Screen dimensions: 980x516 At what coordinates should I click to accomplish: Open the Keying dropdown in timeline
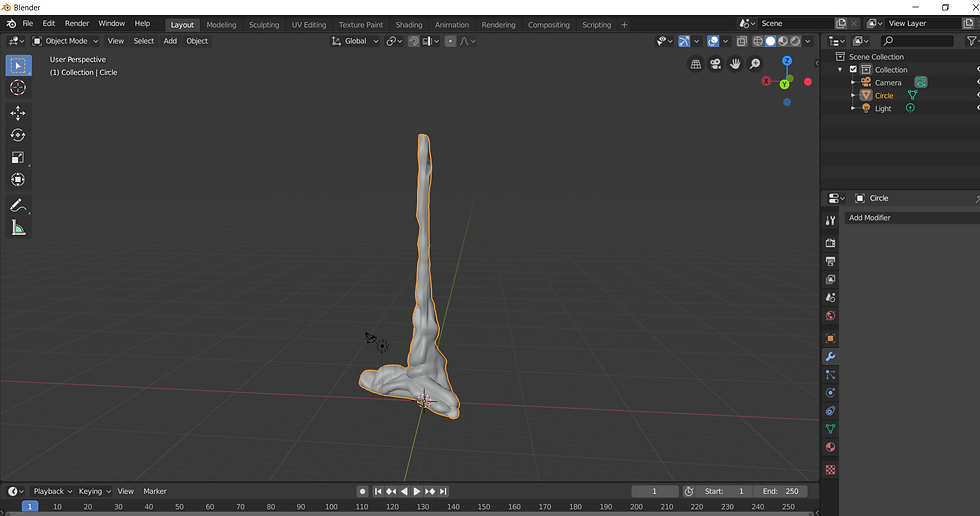click(94, 492)
